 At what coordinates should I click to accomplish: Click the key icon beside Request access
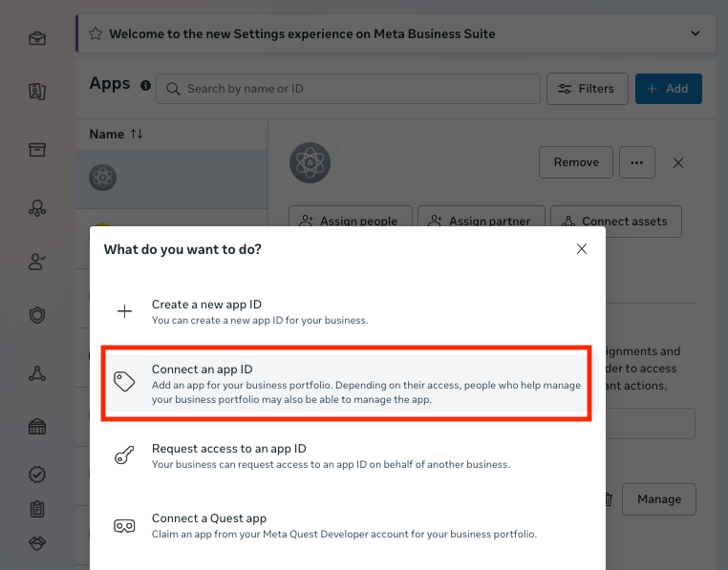pos(124,454)
